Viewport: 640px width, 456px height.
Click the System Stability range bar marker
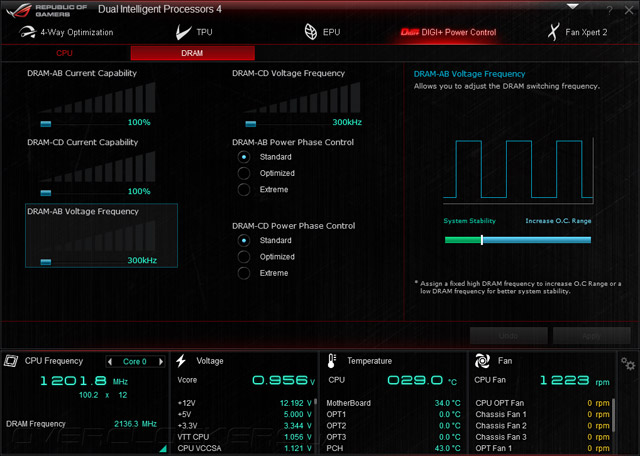[482, 240]
